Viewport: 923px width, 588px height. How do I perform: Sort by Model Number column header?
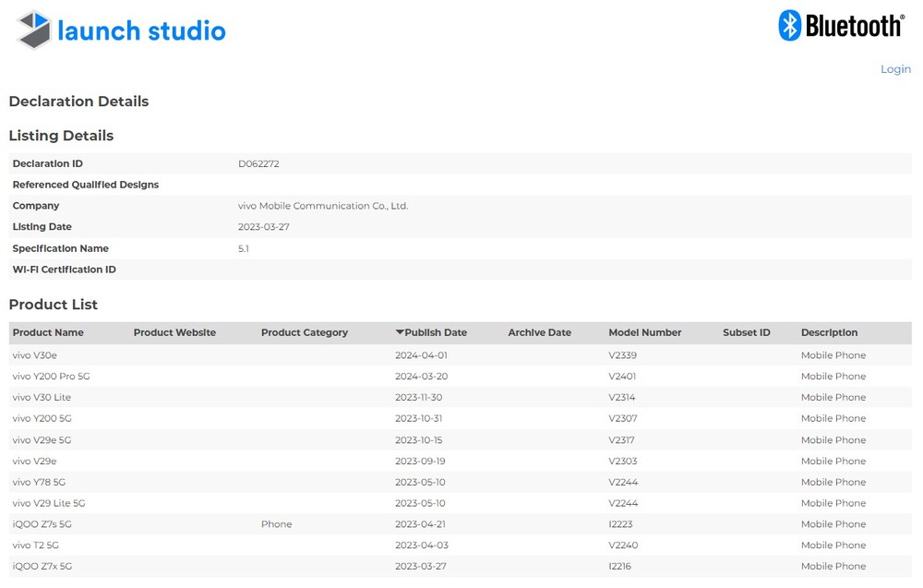(644, 332)
